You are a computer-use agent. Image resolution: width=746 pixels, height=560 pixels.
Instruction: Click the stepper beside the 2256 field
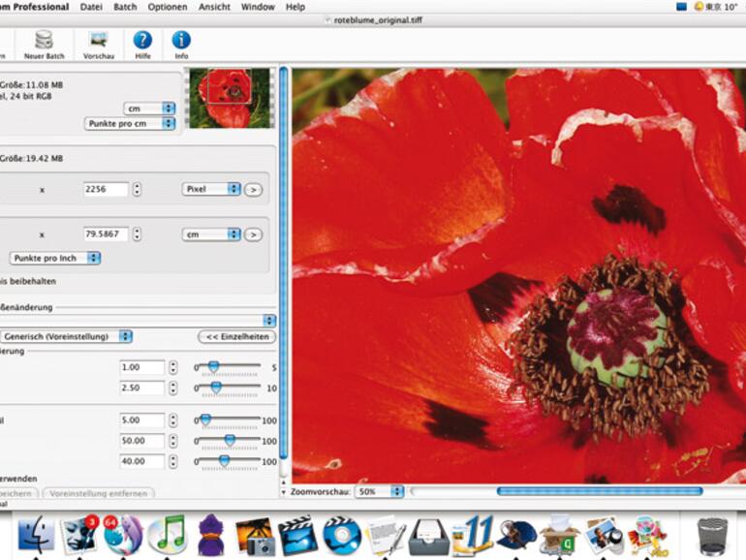(137, 189)
